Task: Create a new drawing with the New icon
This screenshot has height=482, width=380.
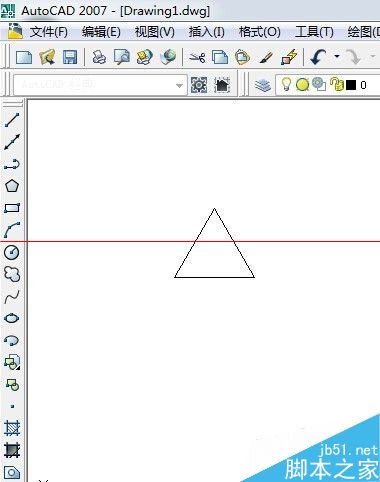Action: coord(24,57)
